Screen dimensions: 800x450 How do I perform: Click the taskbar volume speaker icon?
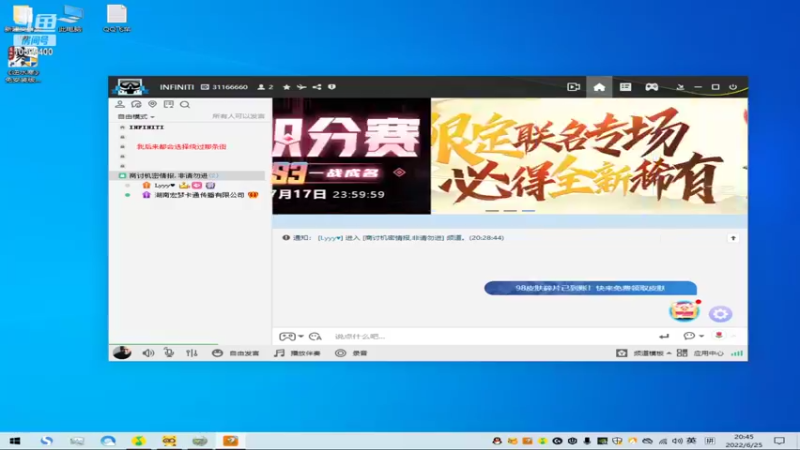(x=677, y=441)
